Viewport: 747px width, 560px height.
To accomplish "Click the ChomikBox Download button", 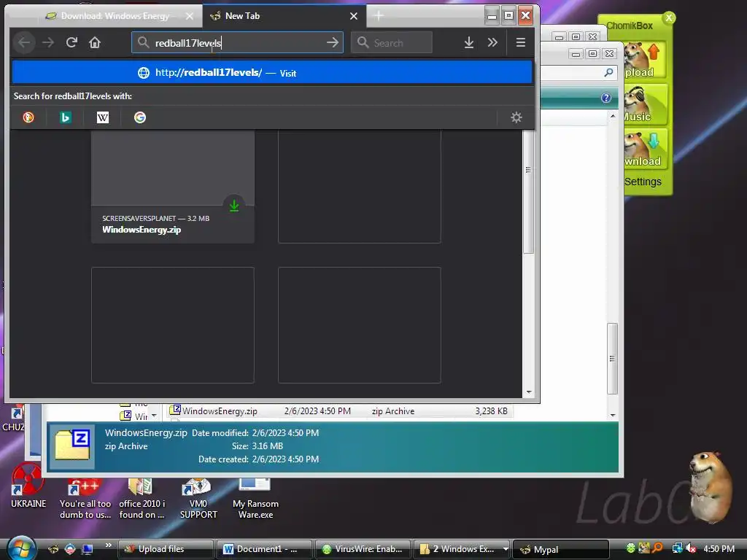I will click(645, 149).
